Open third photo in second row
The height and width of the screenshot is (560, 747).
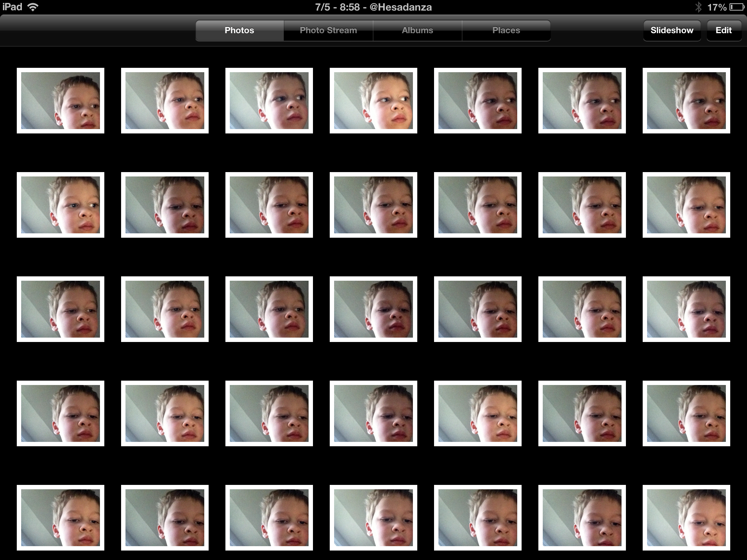pos(269,205)
